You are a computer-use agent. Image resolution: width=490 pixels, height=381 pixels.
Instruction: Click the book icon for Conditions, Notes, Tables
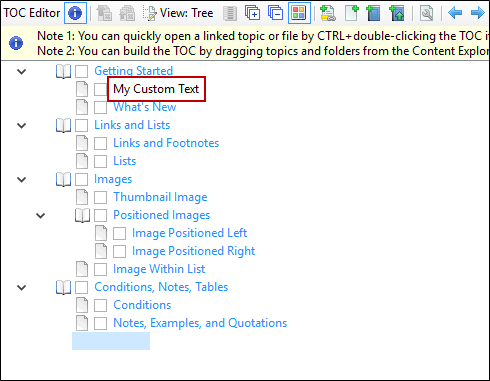[63, 287]
